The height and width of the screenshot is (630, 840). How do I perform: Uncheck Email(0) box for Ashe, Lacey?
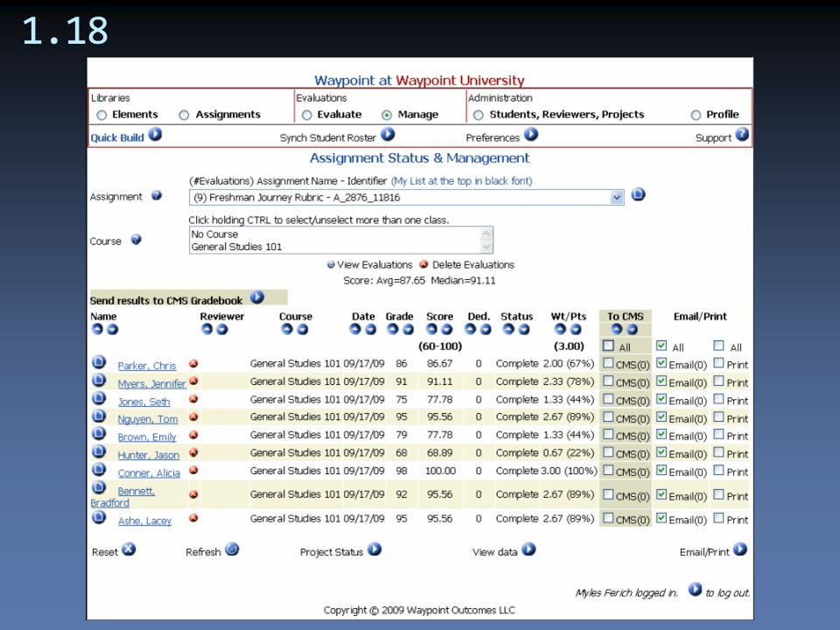tap(661, 518)
